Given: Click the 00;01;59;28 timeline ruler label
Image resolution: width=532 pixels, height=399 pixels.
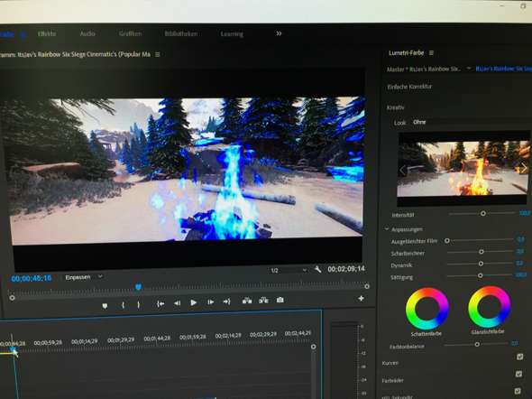Looking at the screenshot, I should coord(193,338).
